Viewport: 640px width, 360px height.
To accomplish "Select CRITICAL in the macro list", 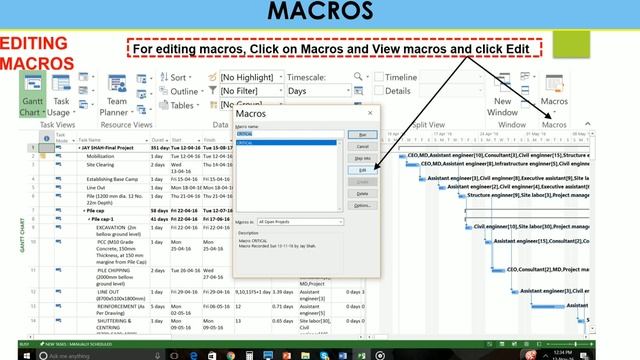I will pyautogui.click(x=286, y=143).
